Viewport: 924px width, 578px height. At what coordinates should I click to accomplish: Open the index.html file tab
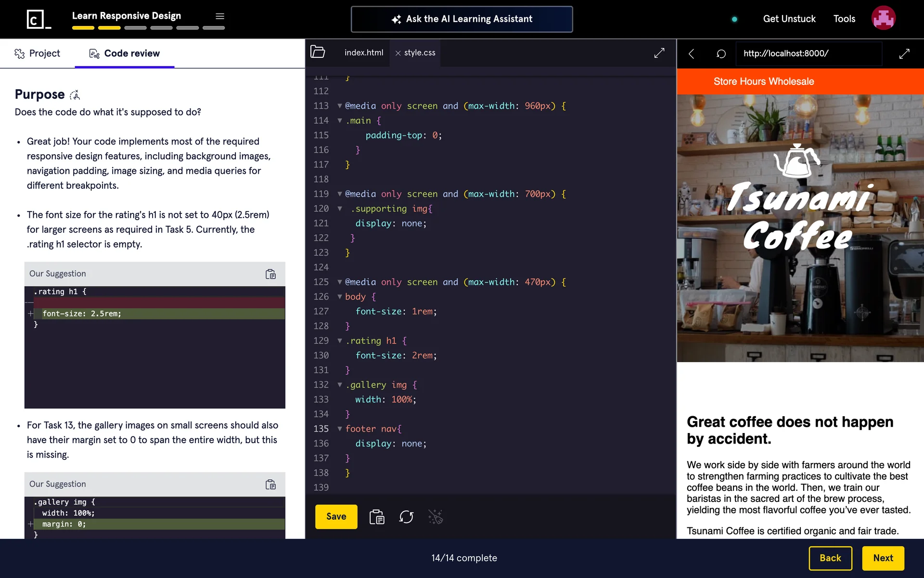(364, 53)
